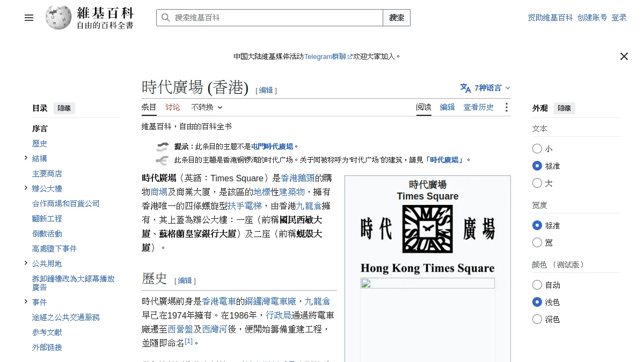Open the 不转换 language variant dropdown
The image size is (644, 362).
(x=207, y=107)
